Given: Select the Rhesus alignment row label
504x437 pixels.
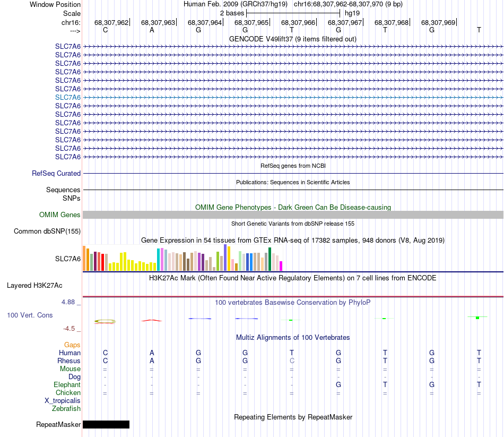Looking at the screenshot, I should coord(69,361).
